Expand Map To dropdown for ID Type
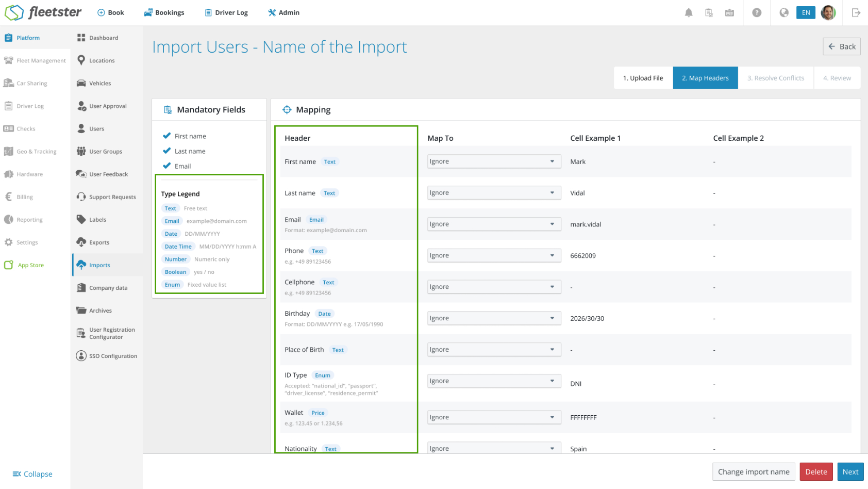 [494, 381]
